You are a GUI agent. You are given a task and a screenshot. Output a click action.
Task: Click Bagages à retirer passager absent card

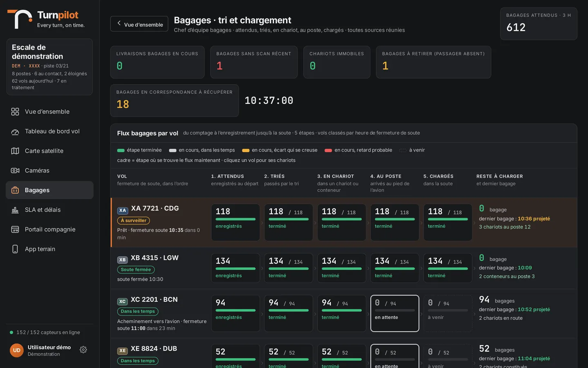point(433,62)
